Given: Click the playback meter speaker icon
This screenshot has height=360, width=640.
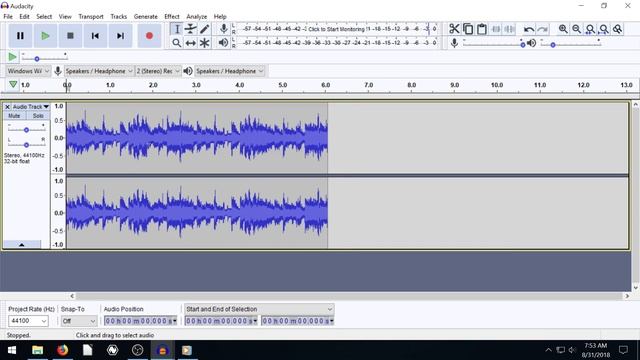Looking at the screenshot, I should 223,42.
